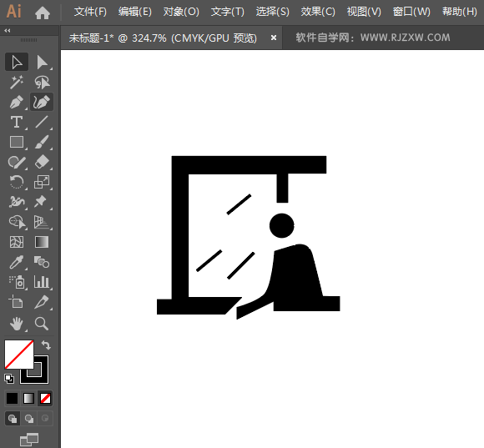Reset to default fill and stroke
Viewport: 484px width, 448px height.
click(x=9, y=379)
